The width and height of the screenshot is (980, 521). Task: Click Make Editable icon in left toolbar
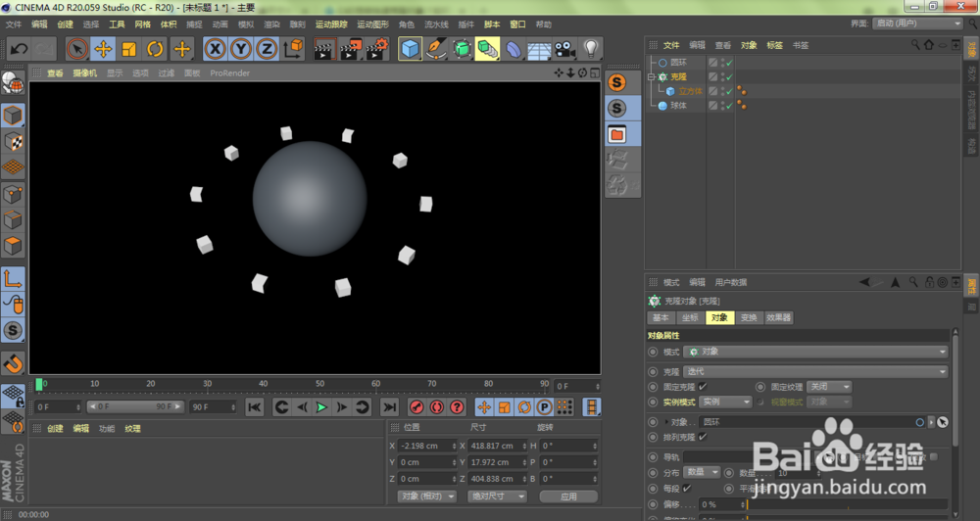13,83
